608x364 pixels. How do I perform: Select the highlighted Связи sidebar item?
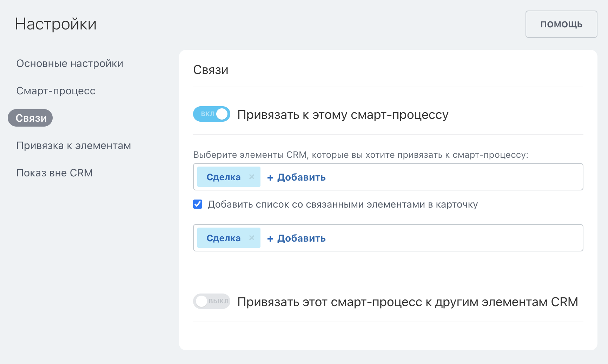(31, 118)
